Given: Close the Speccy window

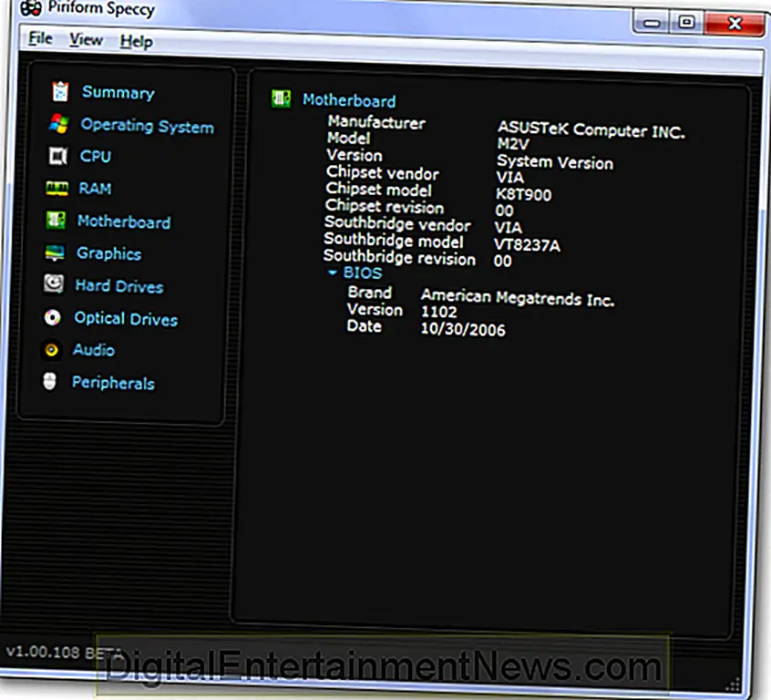Looking at the screenshot, I should click(x=735, y=23).
